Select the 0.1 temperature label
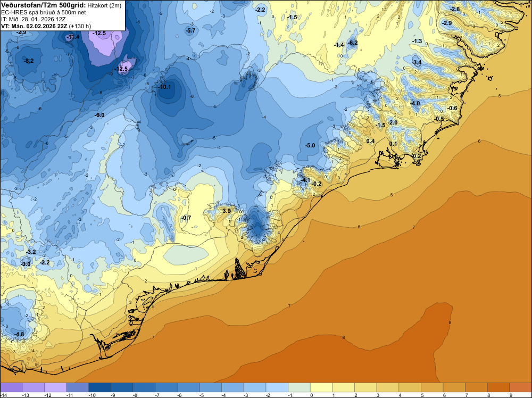 tap(393, 144)
